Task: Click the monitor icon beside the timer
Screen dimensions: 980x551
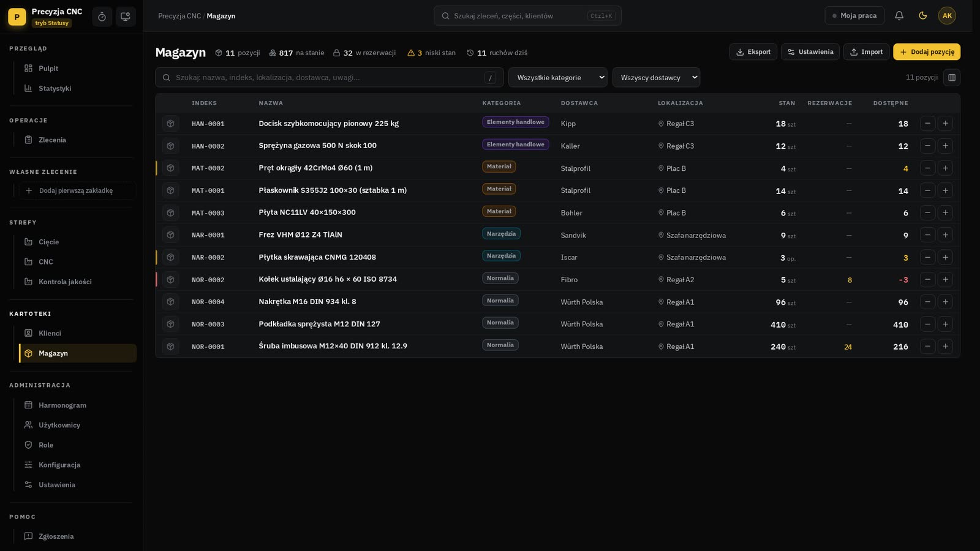Action: tap(126, 17)
